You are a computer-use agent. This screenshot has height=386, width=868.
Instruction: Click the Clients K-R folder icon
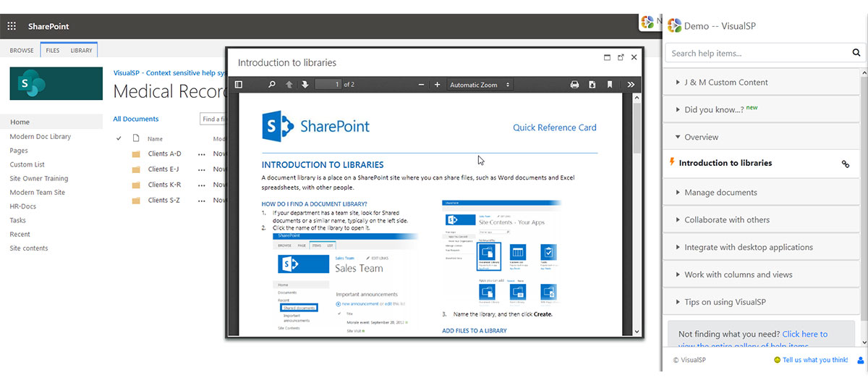(136, 185)
